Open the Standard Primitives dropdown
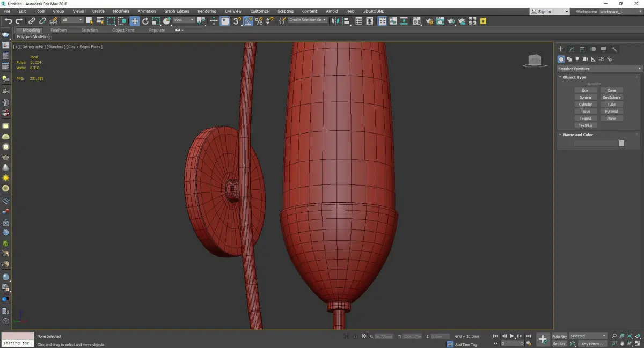 coord(599,69)
